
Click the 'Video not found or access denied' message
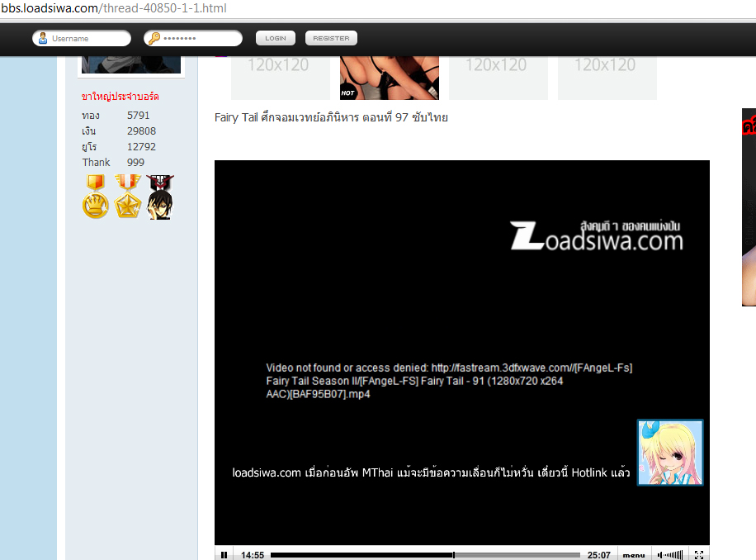tap(449, 381)
